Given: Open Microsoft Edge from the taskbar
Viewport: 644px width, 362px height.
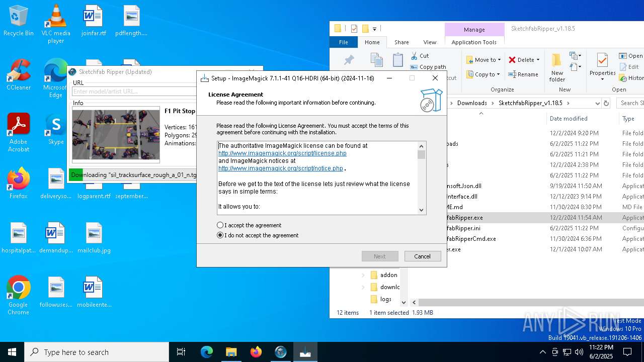Looking at the screenshot, I should pyautogui.click(x=207, y=352).
